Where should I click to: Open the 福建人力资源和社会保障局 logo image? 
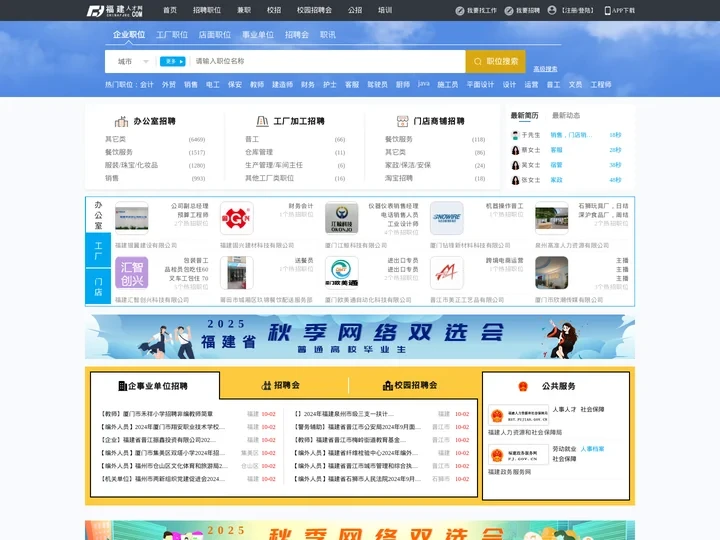click(518, 416)
